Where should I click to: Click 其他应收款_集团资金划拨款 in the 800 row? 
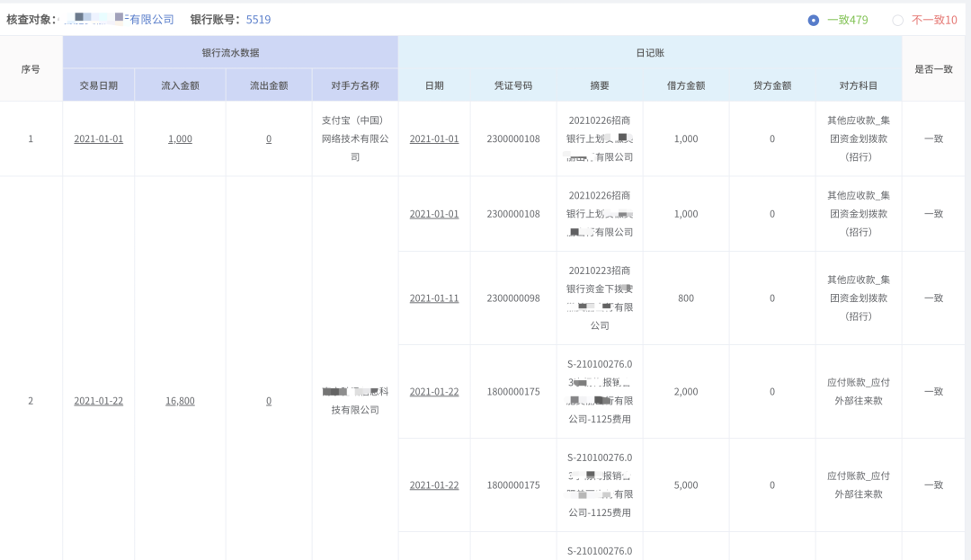pyautogui.click(x=859, y=298)
